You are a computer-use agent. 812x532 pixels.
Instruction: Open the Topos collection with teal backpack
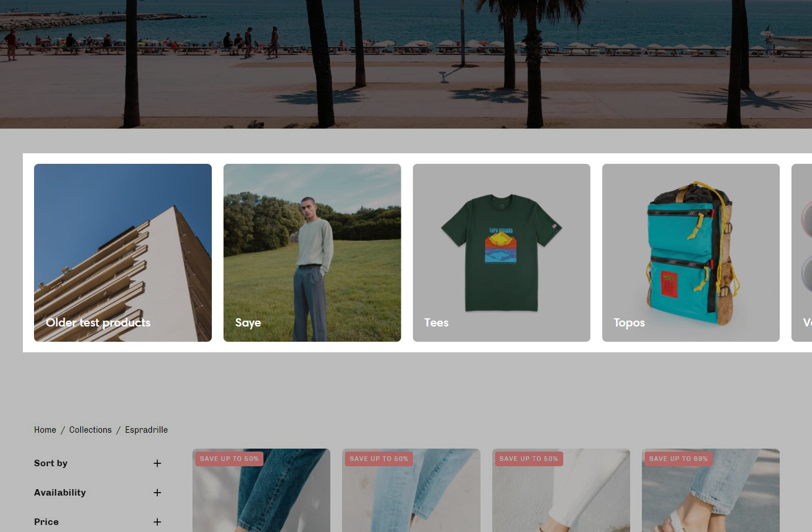[x=691, y=252]
